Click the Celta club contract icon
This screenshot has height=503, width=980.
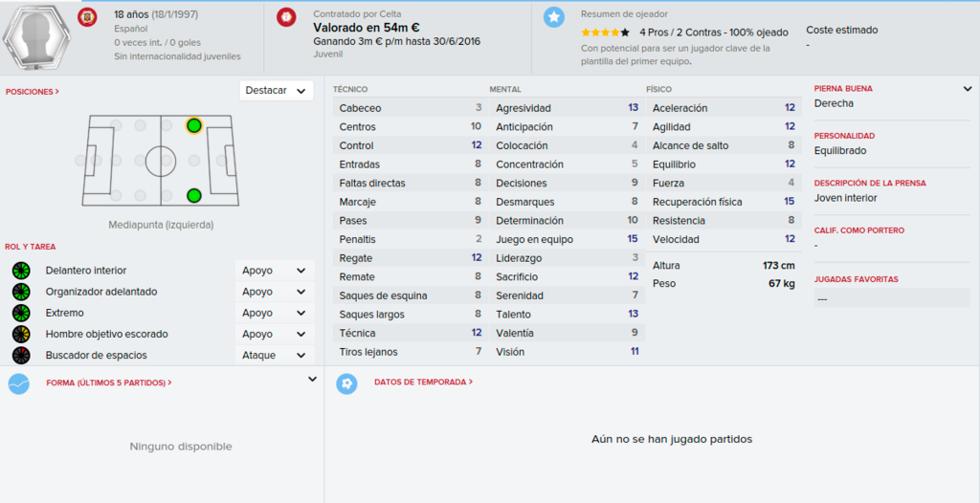coord(286,17)
